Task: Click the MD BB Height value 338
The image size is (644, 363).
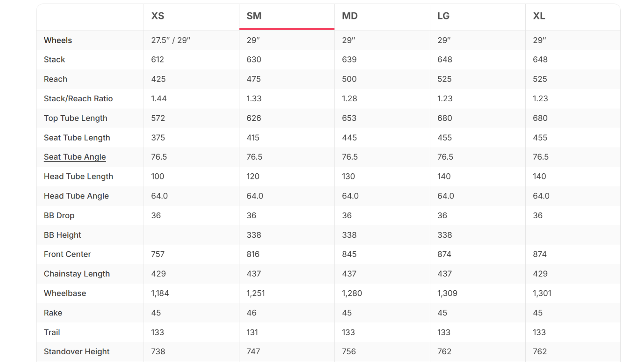Action: pyautogui.click(x=349, y=235)
